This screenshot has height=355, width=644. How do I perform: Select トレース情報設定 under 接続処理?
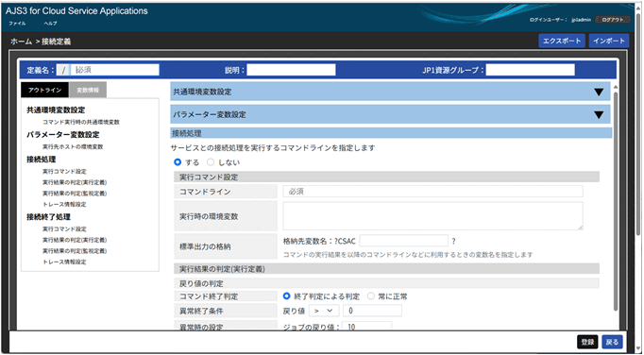[64, 205]
